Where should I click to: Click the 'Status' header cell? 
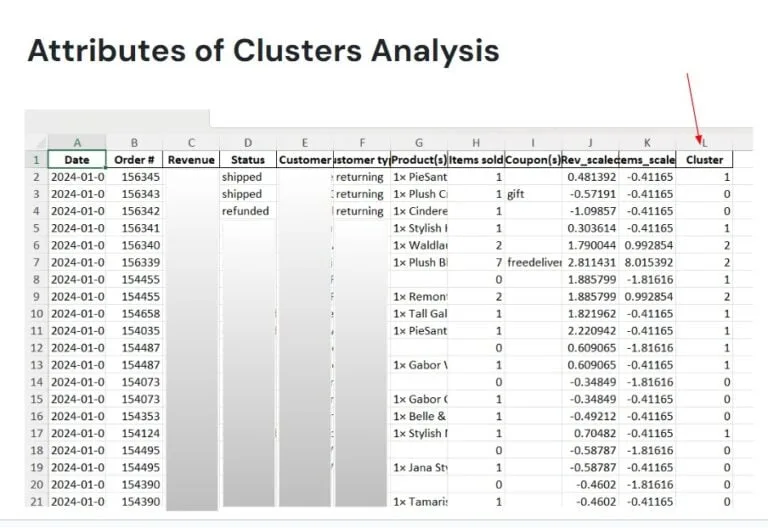point(248,160)
